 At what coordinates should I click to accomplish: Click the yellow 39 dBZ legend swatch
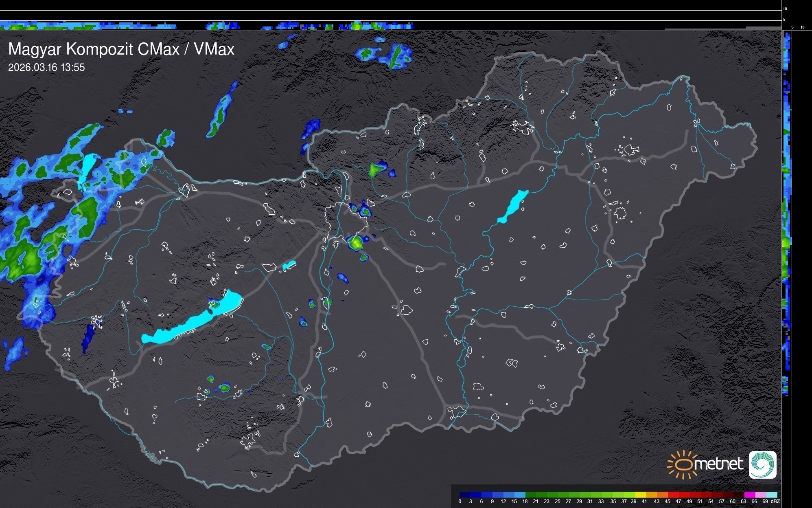[x=640, y=495]
